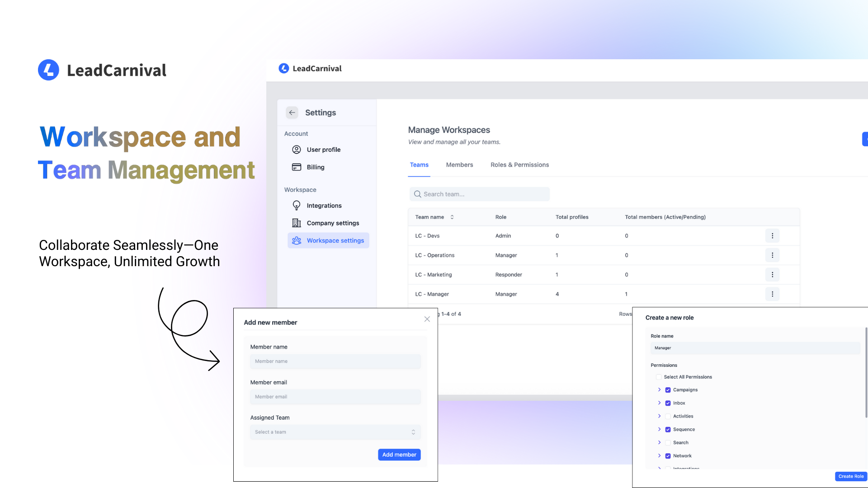This screenshot has height=488, width=868.
Task: Click the Create Role button
Action: point(850,476)
